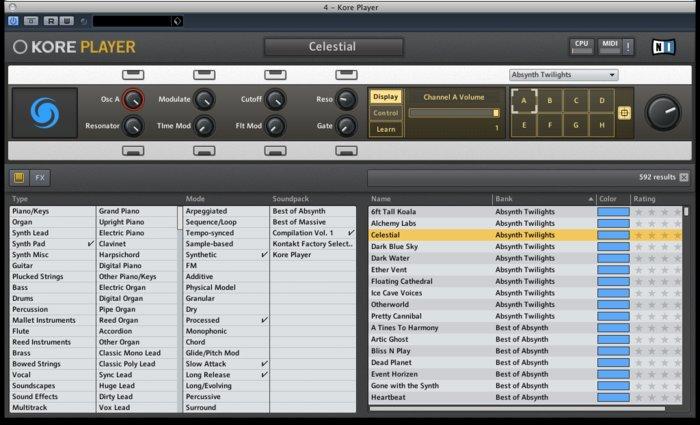
Task: Click the R automation read button
Action: [51, 21]
